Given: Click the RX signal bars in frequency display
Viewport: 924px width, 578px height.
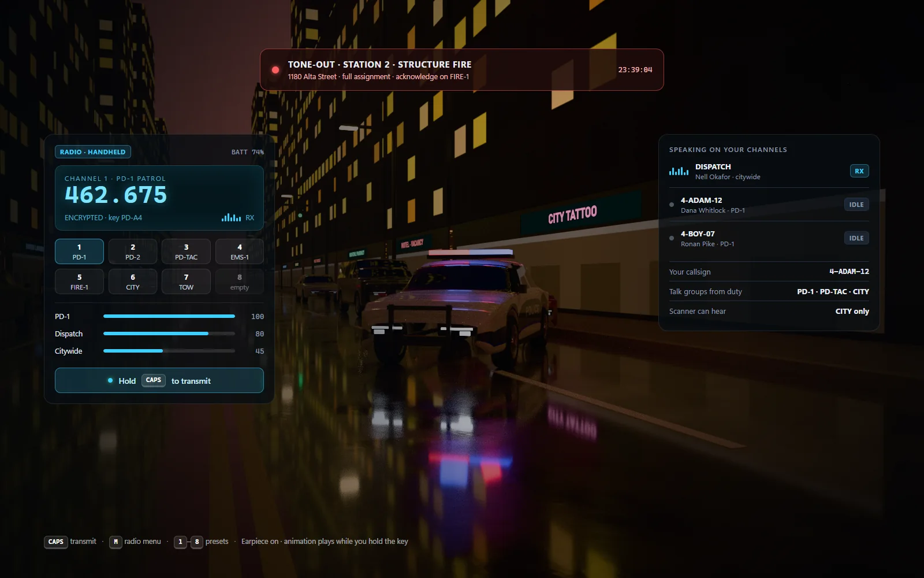Looking at the screenshot, I should pos(231,217).
